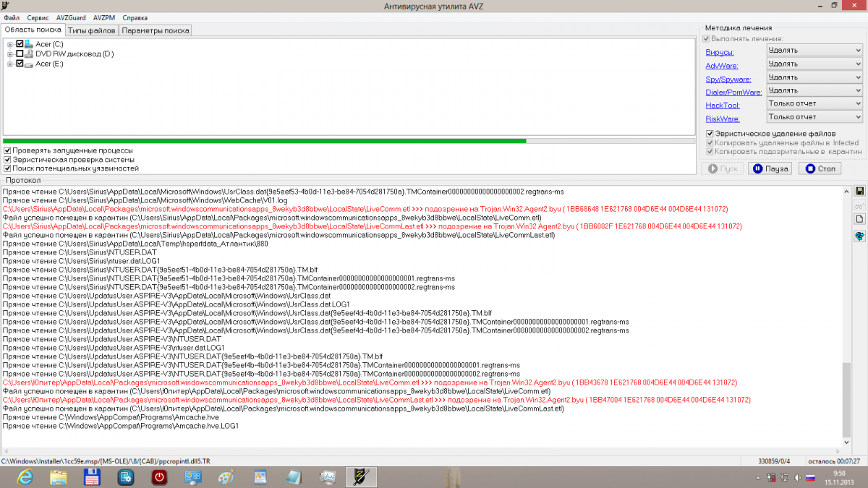This screenshot has height=488, width=868.
Task: Click the Acer (C:) drive icon
Action: tap(30, 44)
